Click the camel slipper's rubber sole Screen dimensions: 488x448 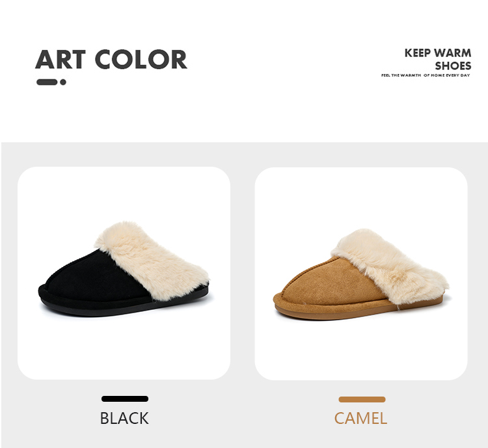point(358,311)
